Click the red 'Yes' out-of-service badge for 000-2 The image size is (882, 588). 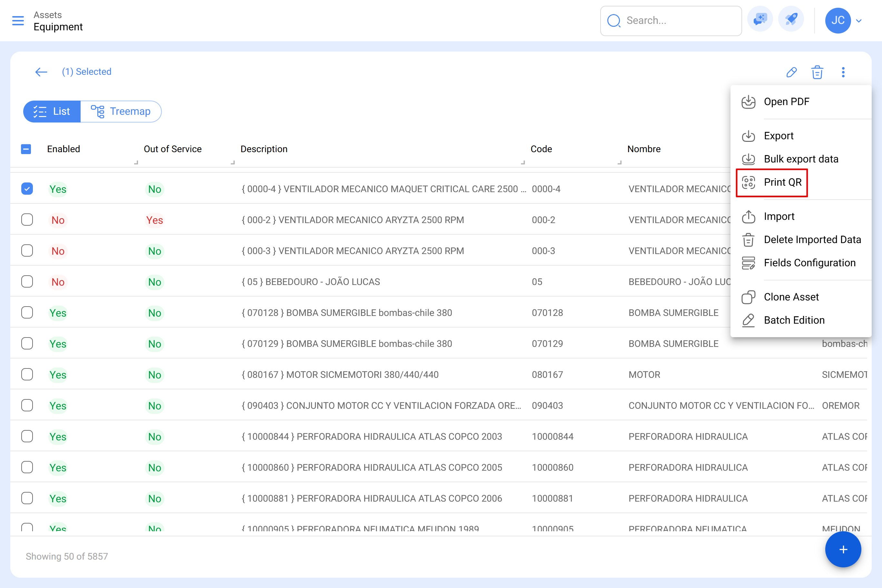(154, 220)
